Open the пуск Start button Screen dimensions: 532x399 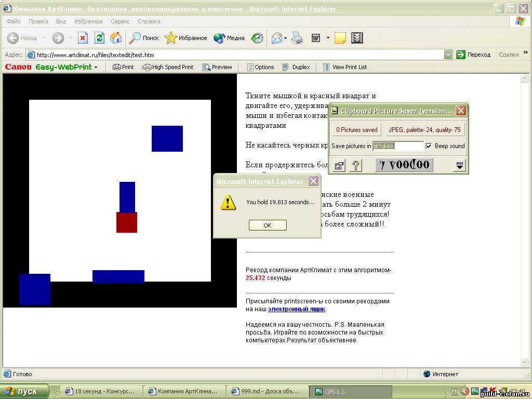click(x=24, y=392)
